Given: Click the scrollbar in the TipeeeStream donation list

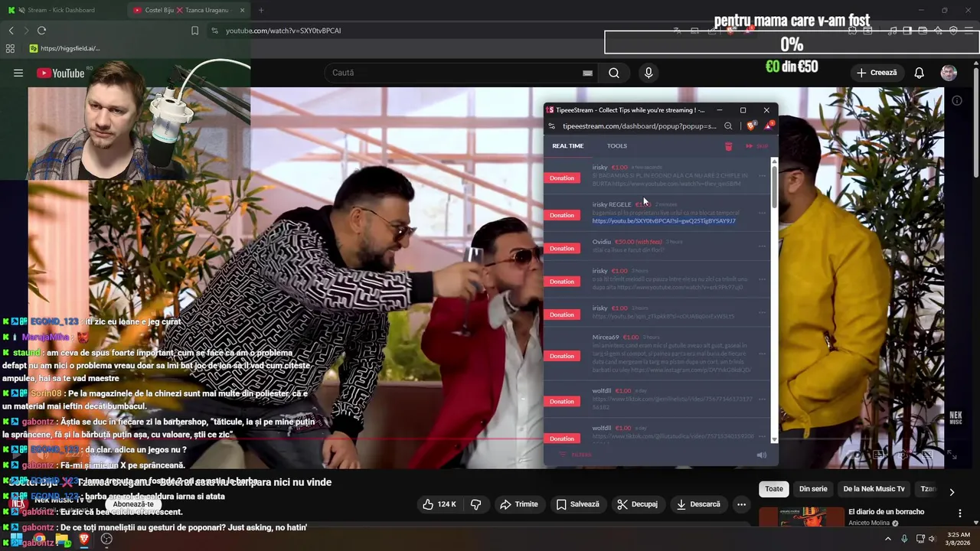Looking at the screenshot, I should (x=774, y=187).
